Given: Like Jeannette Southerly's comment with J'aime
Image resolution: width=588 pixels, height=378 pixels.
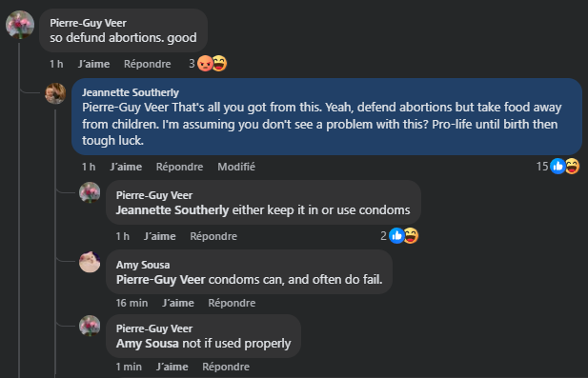Looking at the screenshot, I should (126, 167).
